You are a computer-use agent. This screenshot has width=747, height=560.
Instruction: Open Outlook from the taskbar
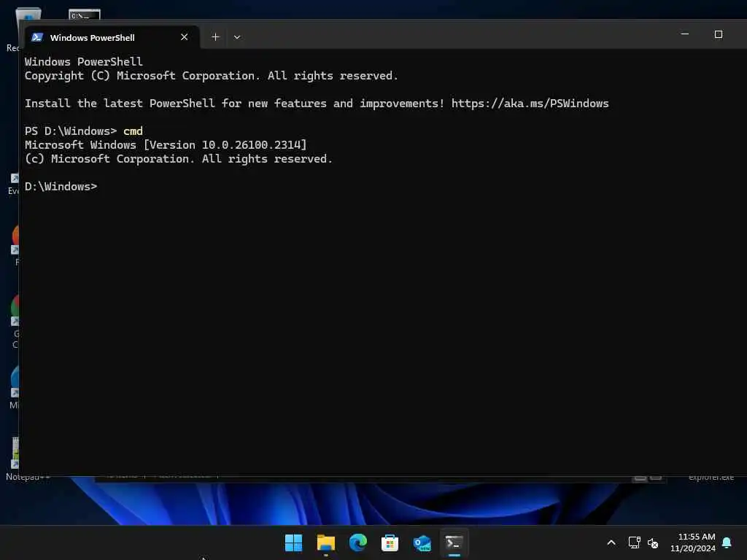pos(422,542)
